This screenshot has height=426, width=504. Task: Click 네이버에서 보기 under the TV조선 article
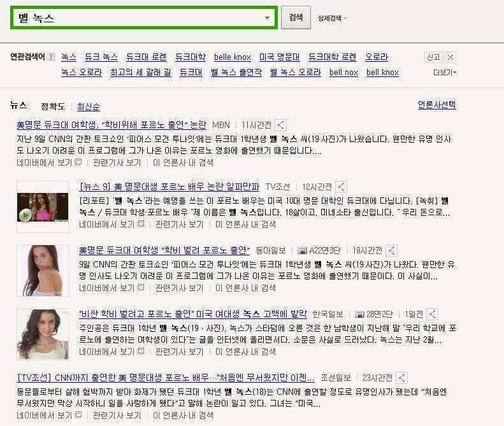[112, 224]
